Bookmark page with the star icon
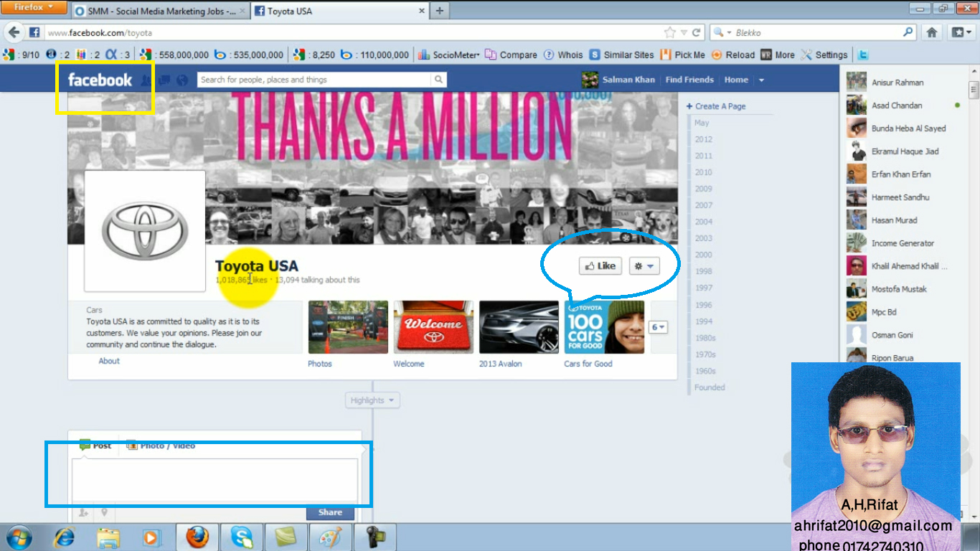The height and width of the screenshot is (551, 980). (670, 32)
